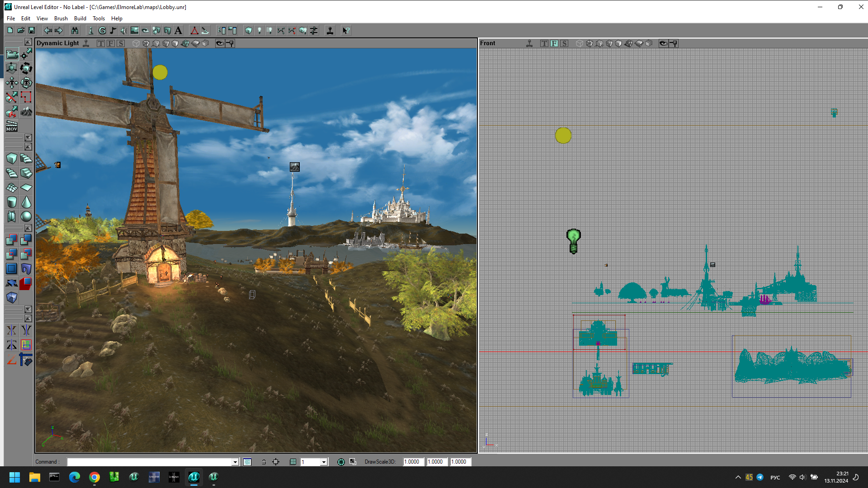Open the Edit menu
Viewport: 868px width, 488px height.
click(26, 19)
